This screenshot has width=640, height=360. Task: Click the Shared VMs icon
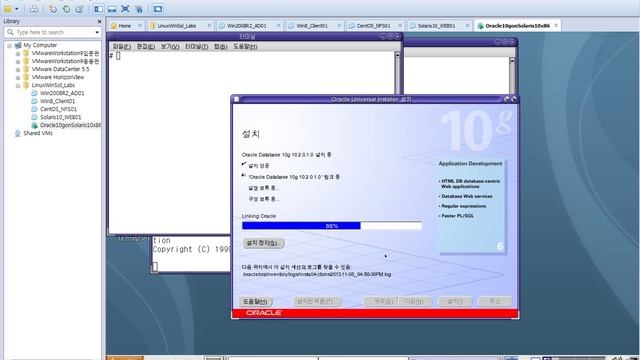coord(18,133)
